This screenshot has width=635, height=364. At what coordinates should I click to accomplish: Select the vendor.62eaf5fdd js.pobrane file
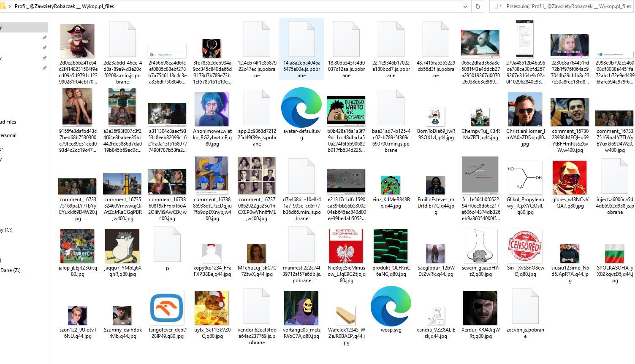click(257, 307)
